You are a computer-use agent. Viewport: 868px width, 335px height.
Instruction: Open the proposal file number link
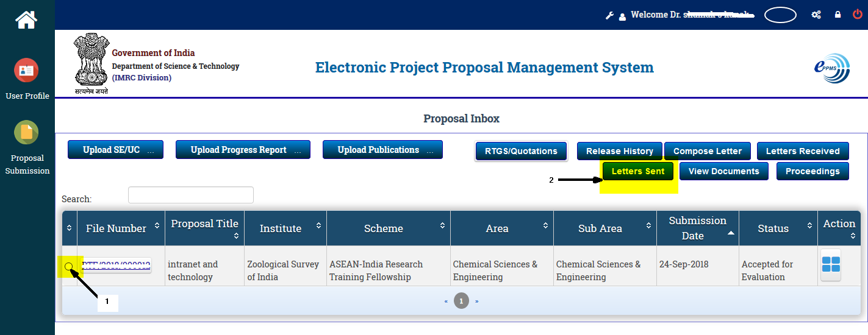116,265
